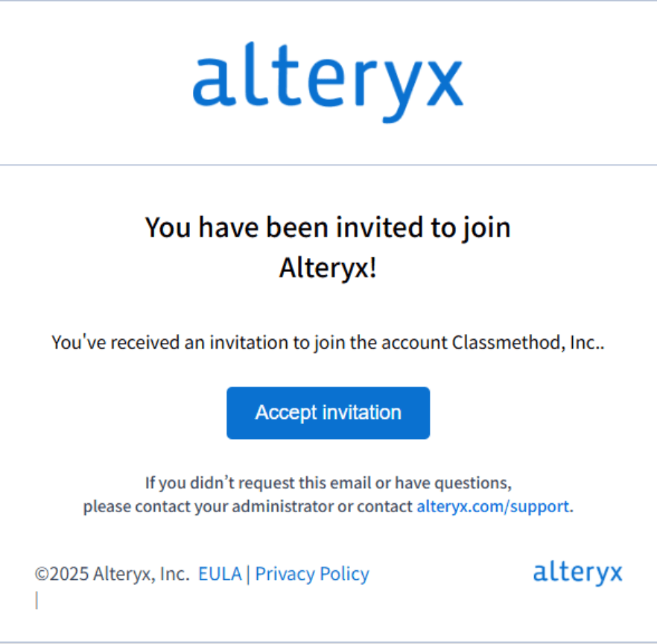657x644 pixels.
Task: Open the Privacy Policy link
Action: tap(311, 573)
